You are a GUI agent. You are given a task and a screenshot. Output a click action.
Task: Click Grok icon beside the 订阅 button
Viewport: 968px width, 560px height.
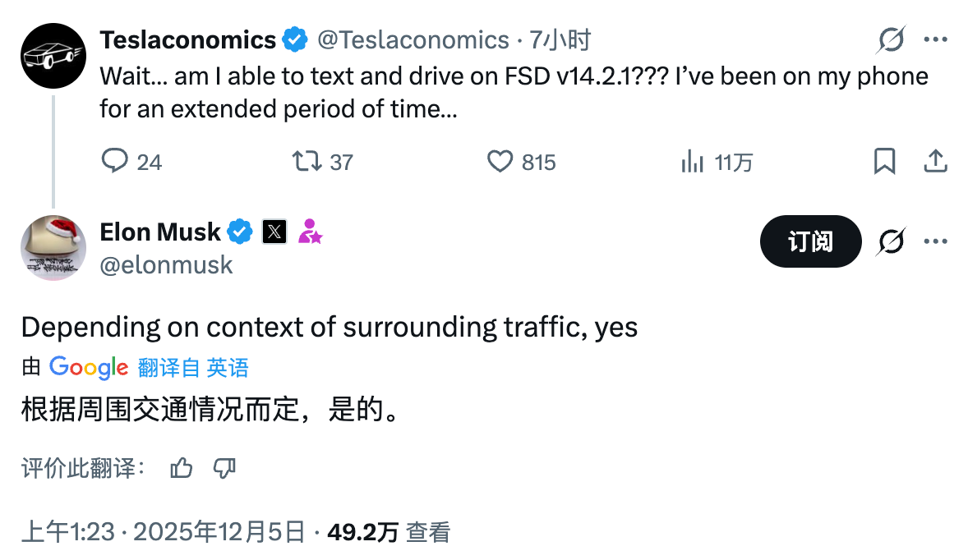click(x=892, y=241)
